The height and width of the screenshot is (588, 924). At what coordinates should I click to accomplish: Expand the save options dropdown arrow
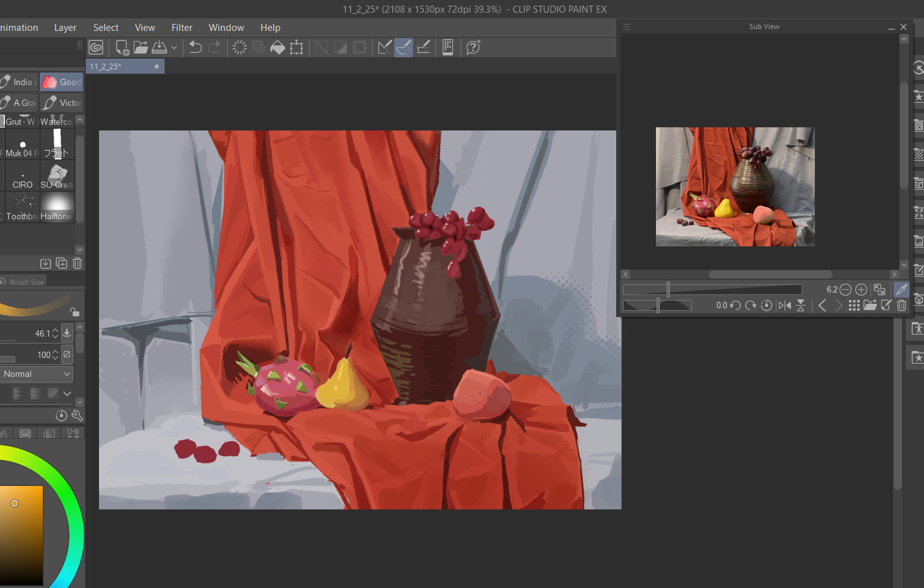point(174,47)
